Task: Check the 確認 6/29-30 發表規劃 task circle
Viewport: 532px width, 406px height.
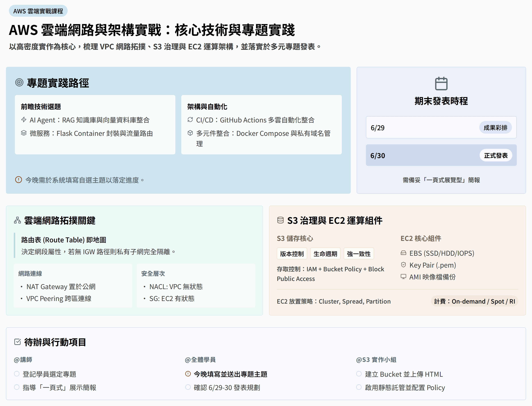Action: point(188,387)
